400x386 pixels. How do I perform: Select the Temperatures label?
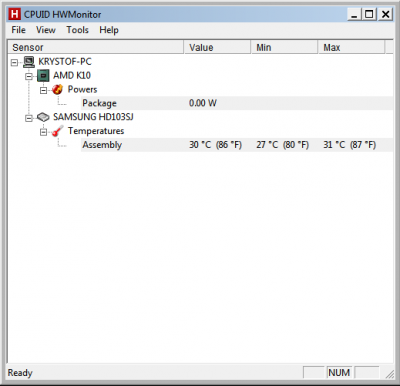pos(96,131)
